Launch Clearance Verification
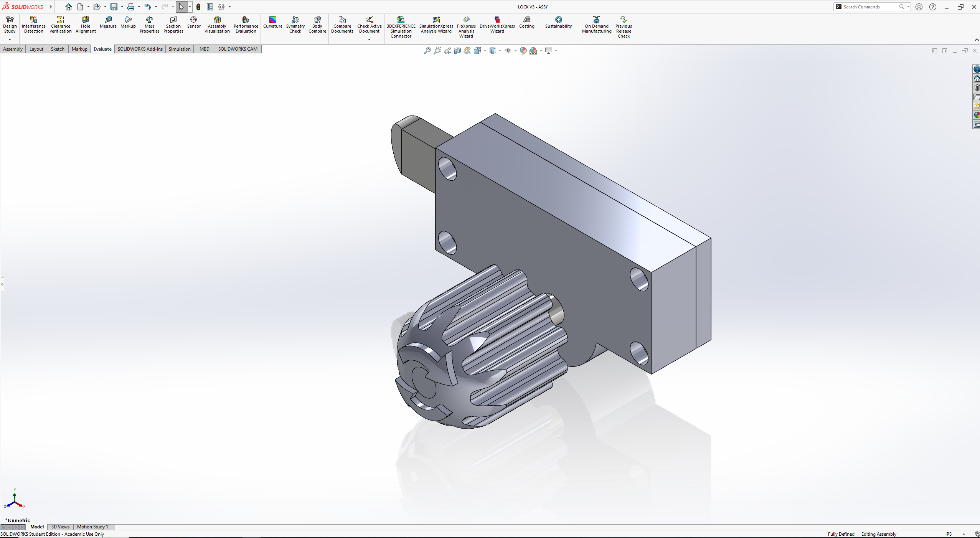980x538 pixels. (60, 25)
